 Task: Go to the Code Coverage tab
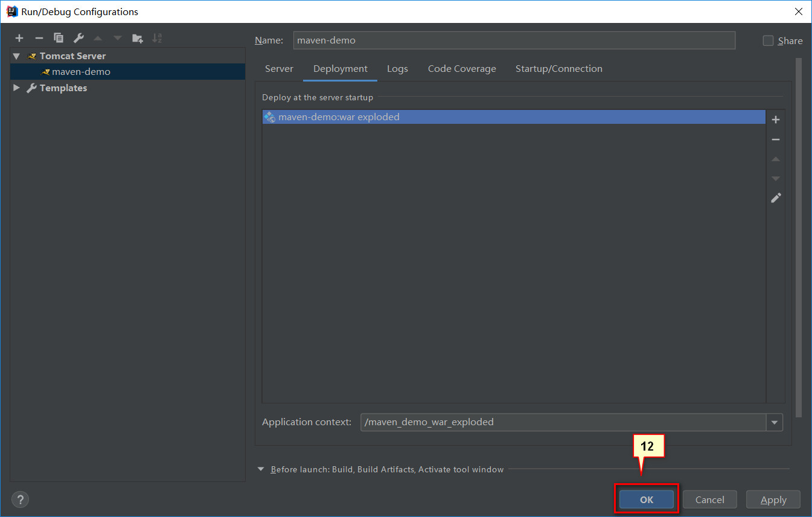pos(462,69)
